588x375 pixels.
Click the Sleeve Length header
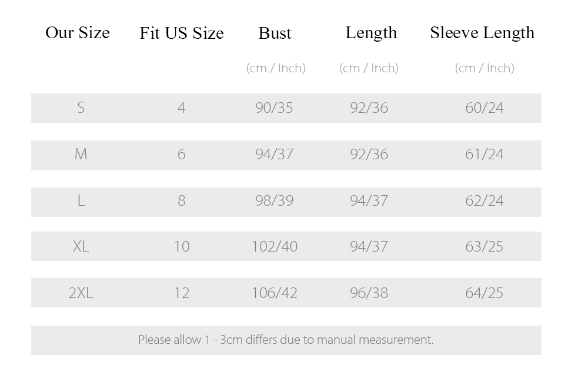482,34
